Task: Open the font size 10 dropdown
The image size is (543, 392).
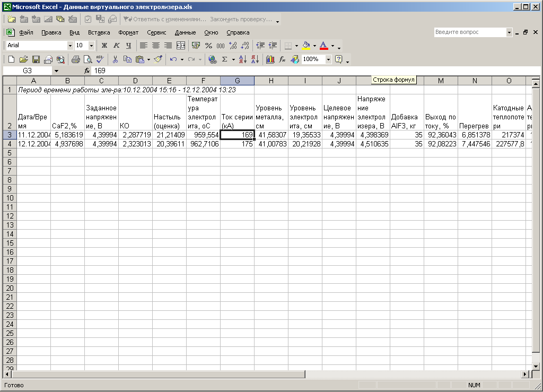Action: tap(91, 46)
